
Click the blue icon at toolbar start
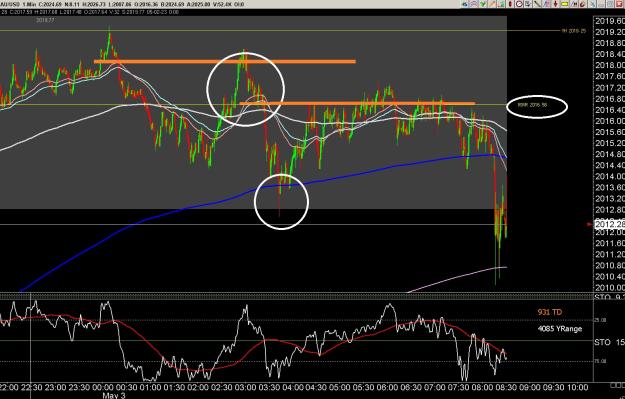464,4
